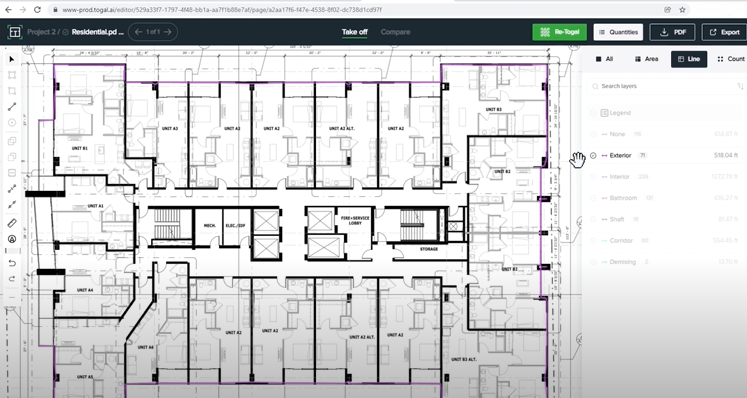Select the circle count point tool
This screenshot has height=398, width=747.
pyautogui.click(x=12, y=122)
